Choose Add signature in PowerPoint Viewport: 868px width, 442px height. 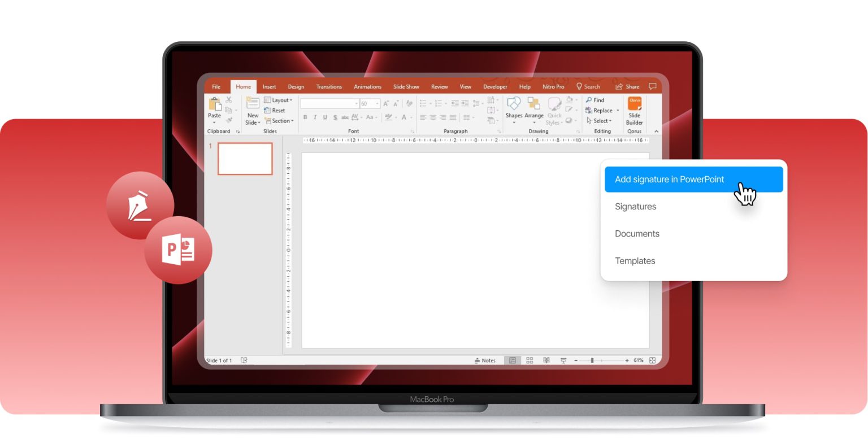point(670,179)
